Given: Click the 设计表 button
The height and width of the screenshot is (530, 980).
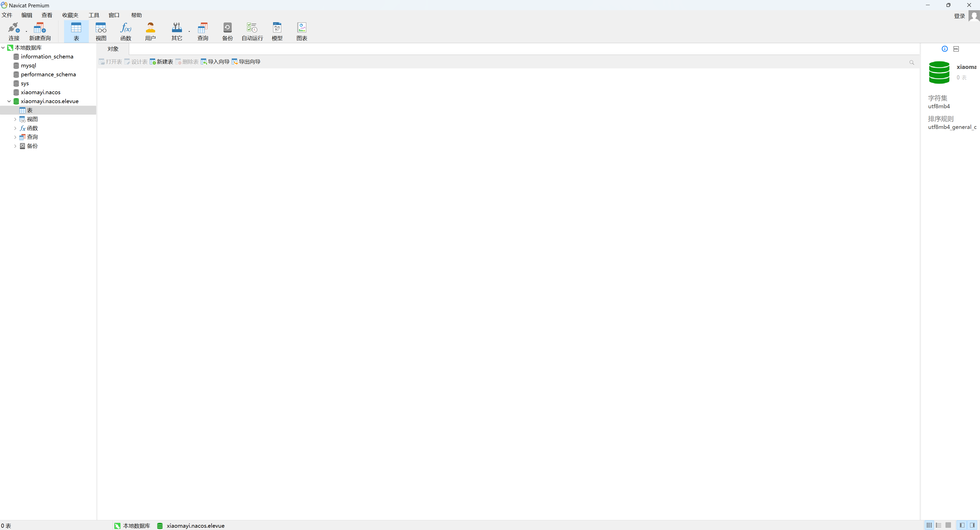Looking at the screenshot, I should click(x=136, y=62).
